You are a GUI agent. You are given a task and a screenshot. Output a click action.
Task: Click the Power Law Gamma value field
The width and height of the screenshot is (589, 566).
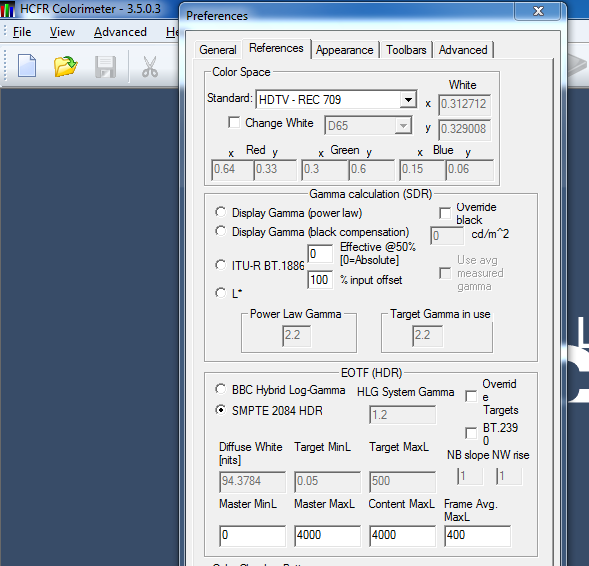coord(296,336)
